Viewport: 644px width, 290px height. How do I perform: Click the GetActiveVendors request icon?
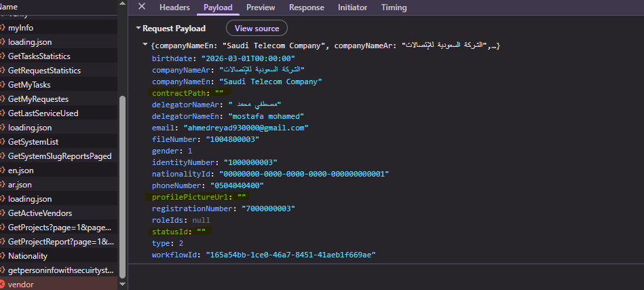(2, 213)
